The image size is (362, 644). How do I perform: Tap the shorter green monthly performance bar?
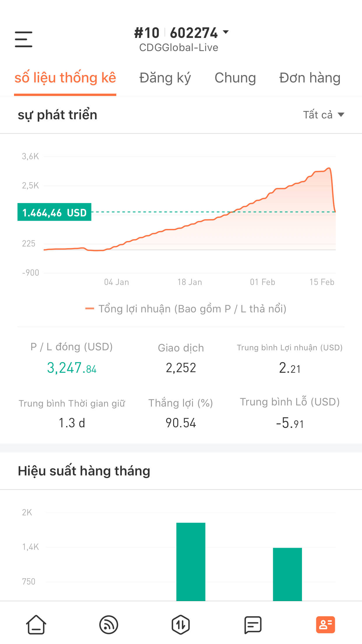click(x=287, y=574)
